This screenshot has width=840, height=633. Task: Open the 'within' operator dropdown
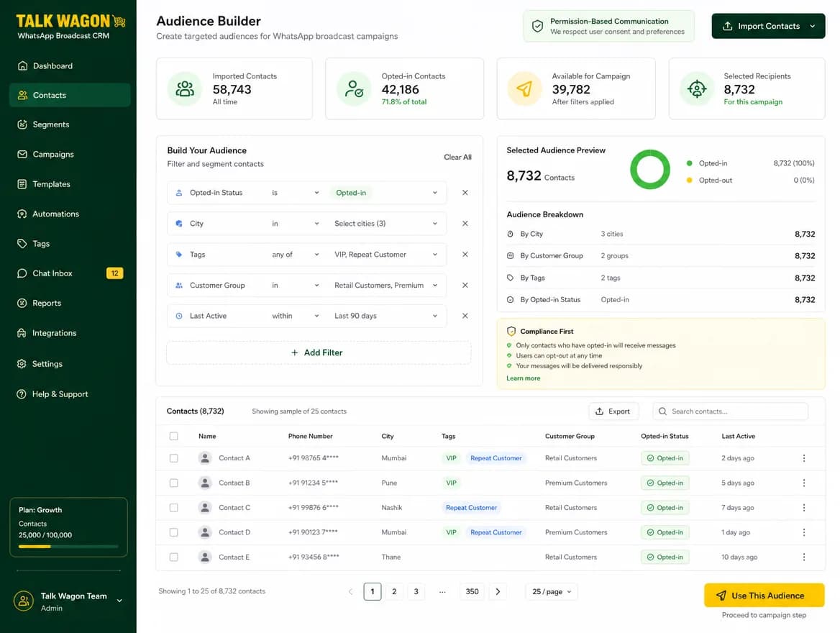point(295,316)
